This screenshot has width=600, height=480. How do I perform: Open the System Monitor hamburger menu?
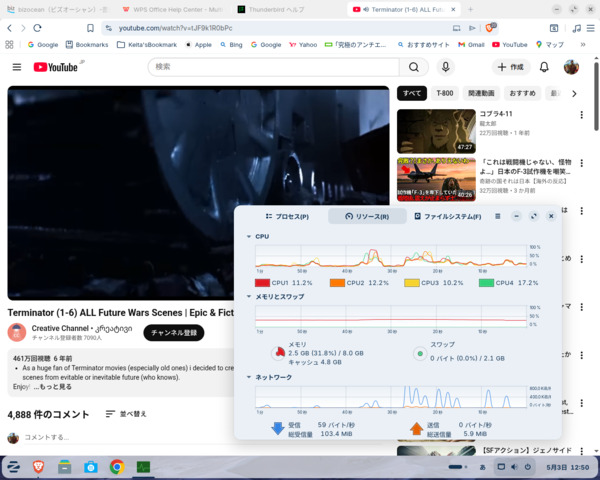[497, 216]
